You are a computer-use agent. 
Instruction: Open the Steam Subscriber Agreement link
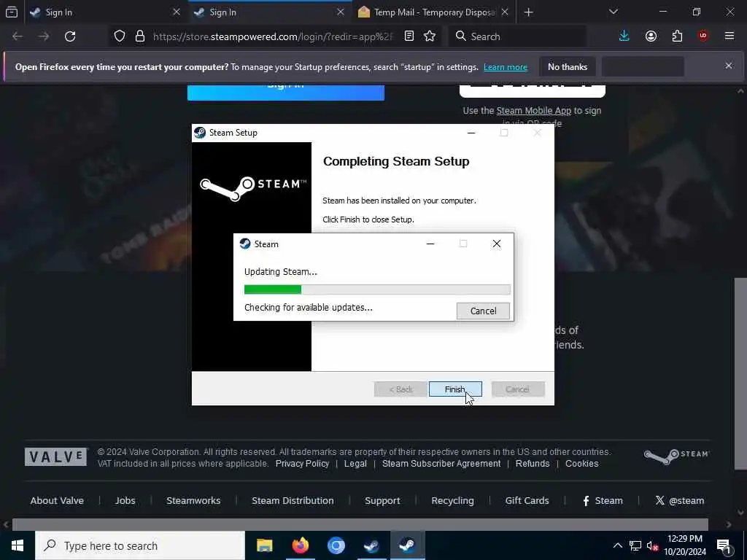point(441,463)
